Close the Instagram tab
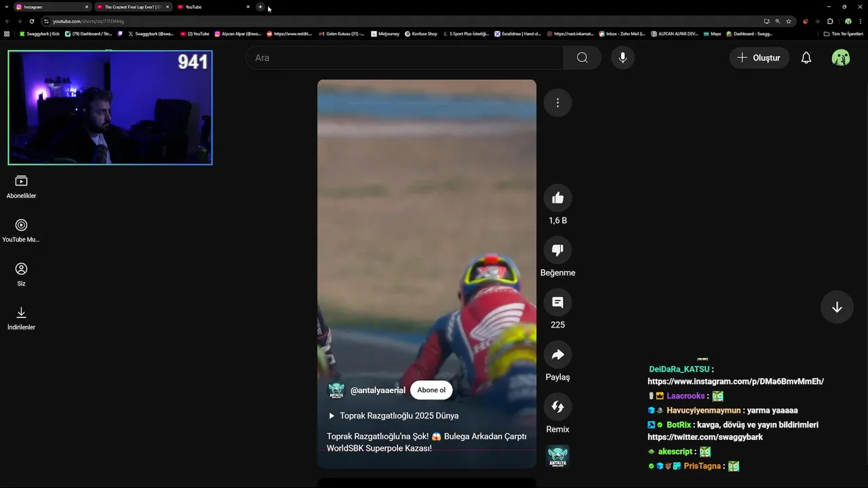This screenshot has width=868, height=488. 87,7
